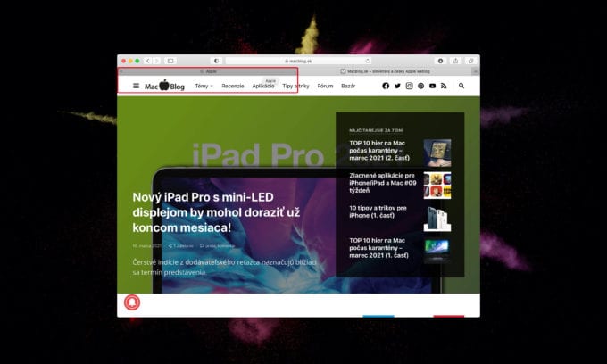The height and width of the screenshot is (364, 607).
Task: Click the article excerpt starting Čerstvé indície
Action: point(225,268)
